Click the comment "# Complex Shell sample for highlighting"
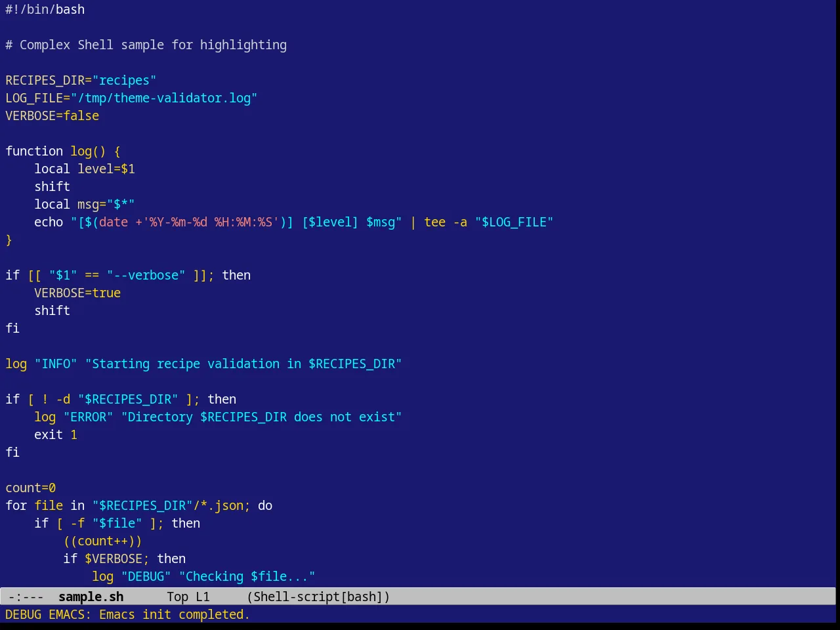The width and height of the screenshot is (840, 630). (146, 45)
